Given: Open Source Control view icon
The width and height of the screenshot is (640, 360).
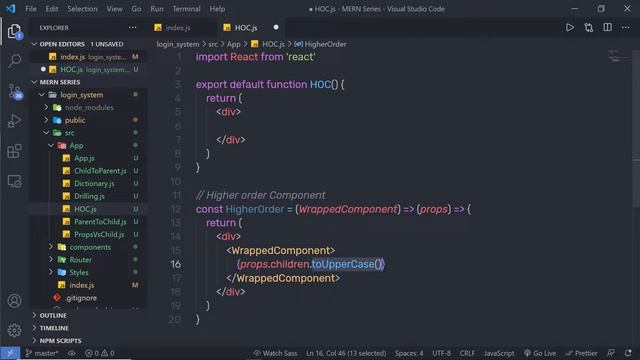Looking at the screenshot, I should pos(15,91).
